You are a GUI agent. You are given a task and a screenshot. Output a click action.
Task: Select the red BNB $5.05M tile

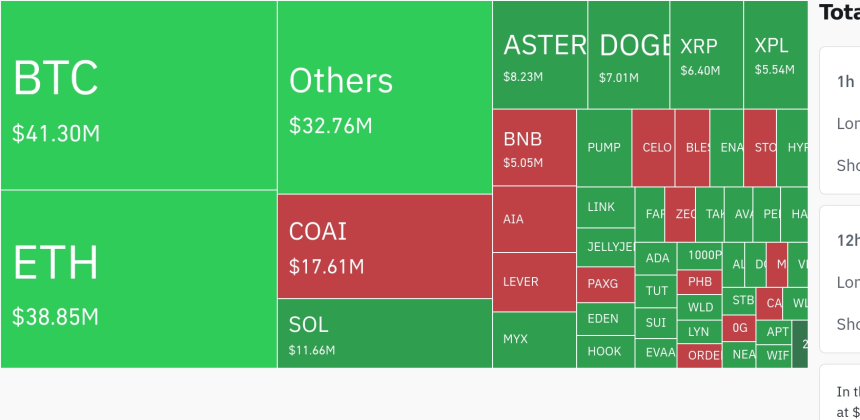[x=534, y=147]
